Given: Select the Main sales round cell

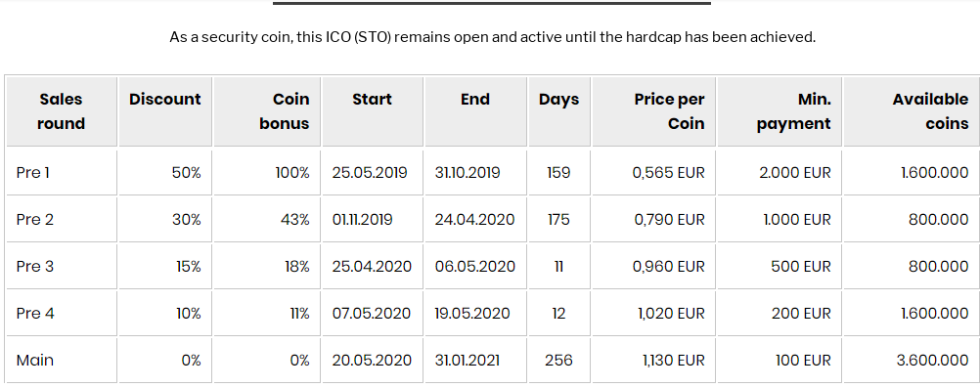Looking at the screenshot, I should (x=62, y=360).
